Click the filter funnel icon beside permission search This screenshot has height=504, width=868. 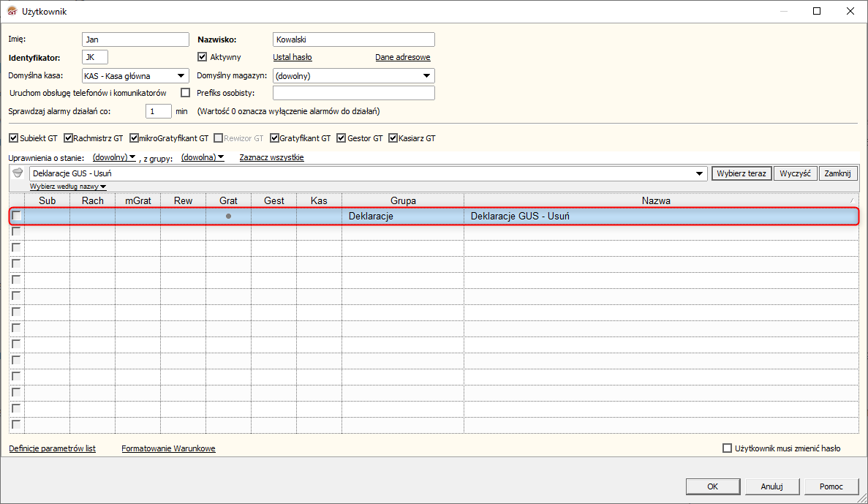tap(18, 173)
